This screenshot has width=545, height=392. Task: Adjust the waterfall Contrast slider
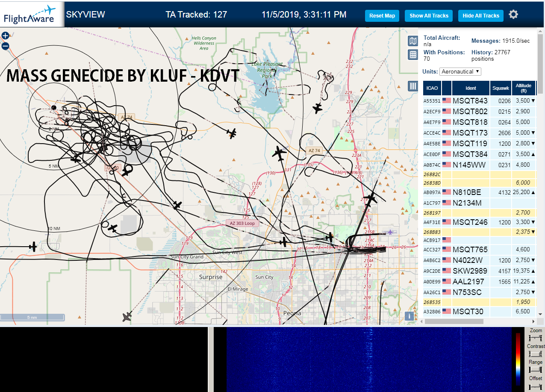click(536, 354)
